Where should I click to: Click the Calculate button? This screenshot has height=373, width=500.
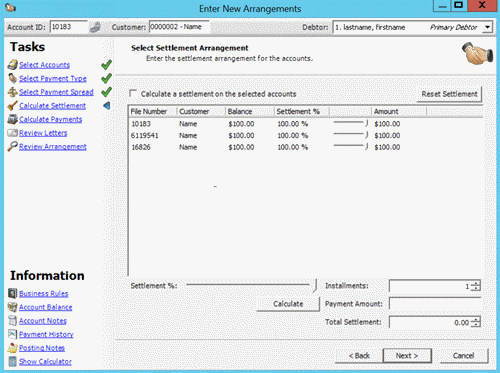pyautogui.click(x=288, y=304)
